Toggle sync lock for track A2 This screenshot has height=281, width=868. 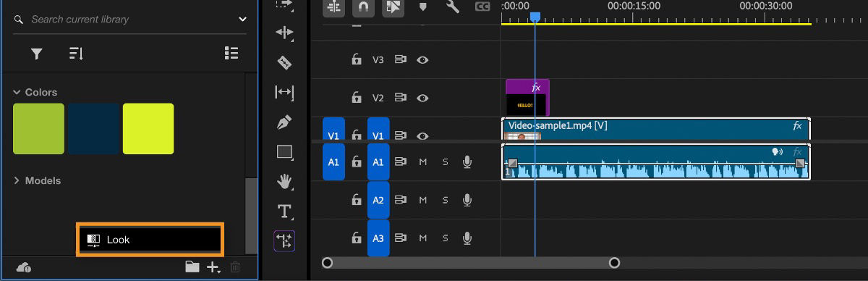400,200
